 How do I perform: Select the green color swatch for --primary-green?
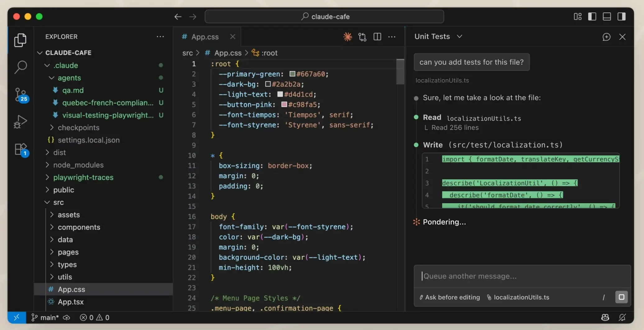(x=292, y=74)
